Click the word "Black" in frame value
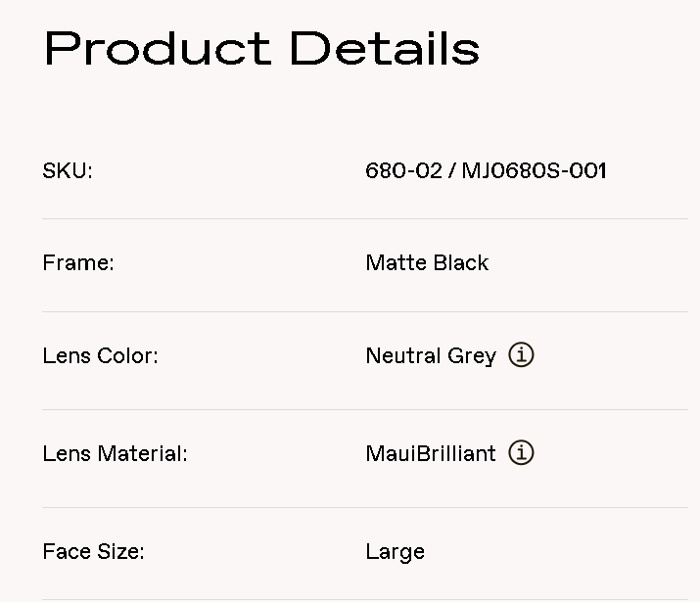The image size is (700, 602). [460, 262]
